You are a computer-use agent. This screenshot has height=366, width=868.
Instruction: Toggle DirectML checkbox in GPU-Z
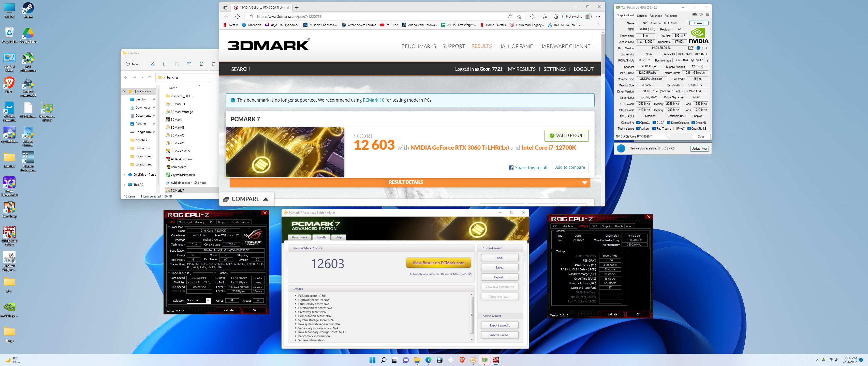tap(693, 123)
